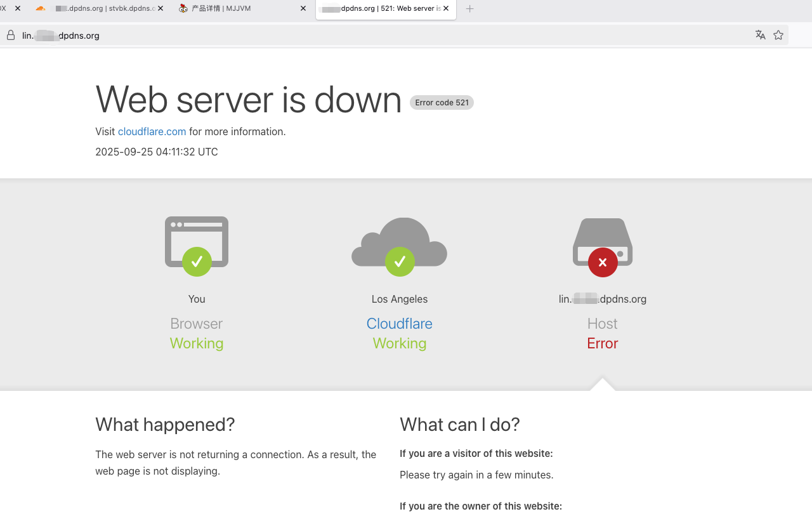Close the 521: Web server is down tab
The image size is (812, 514).
446,9
